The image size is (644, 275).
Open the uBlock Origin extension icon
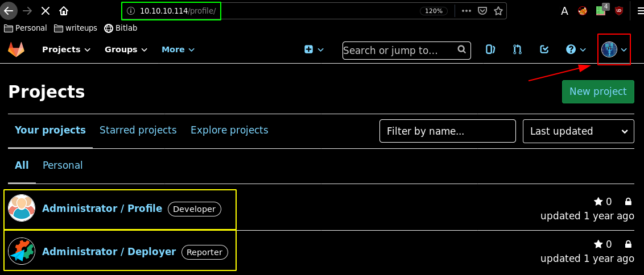[x=619, y=11]
